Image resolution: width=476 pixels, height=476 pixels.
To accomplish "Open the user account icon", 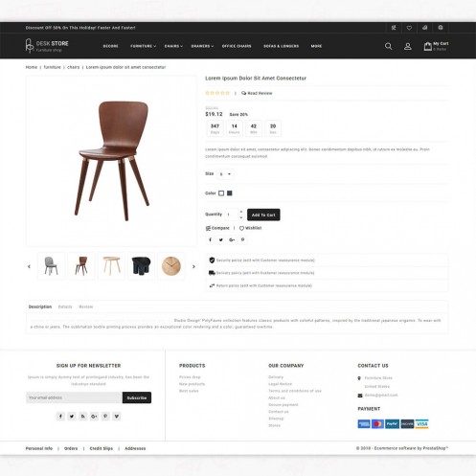I will (x=408, y=46).
